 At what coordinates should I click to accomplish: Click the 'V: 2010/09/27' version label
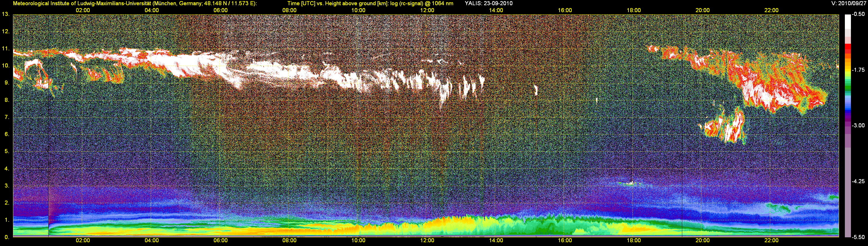coord(848,3)
